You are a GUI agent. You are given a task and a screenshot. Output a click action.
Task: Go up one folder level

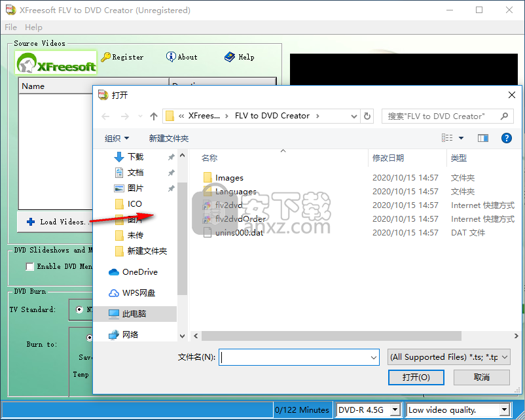154,116
